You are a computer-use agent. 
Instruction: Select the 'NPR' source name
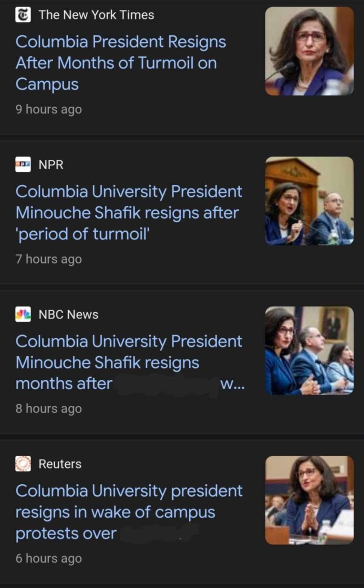tap(51, 165)
